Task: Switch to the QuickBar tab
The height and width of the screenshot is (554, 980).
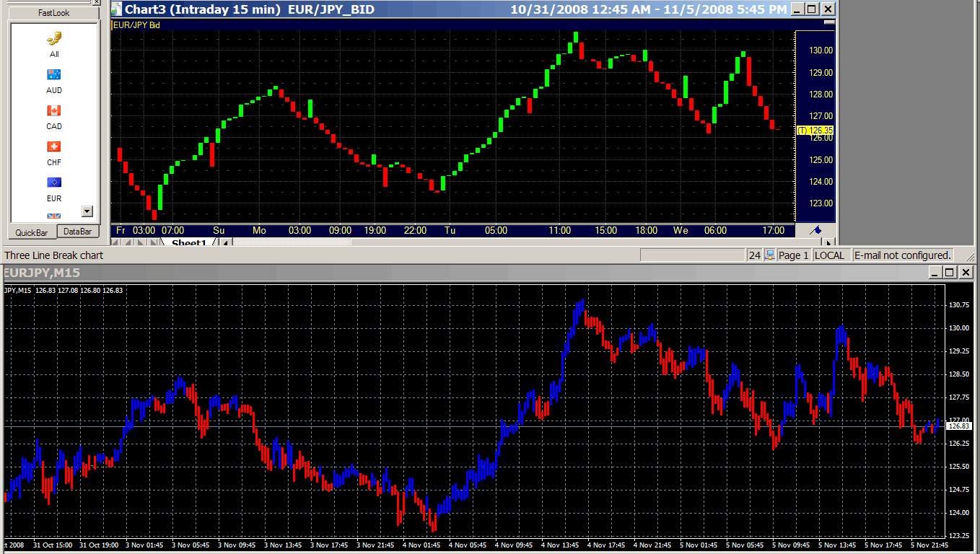Action: [x=32, y=232]
